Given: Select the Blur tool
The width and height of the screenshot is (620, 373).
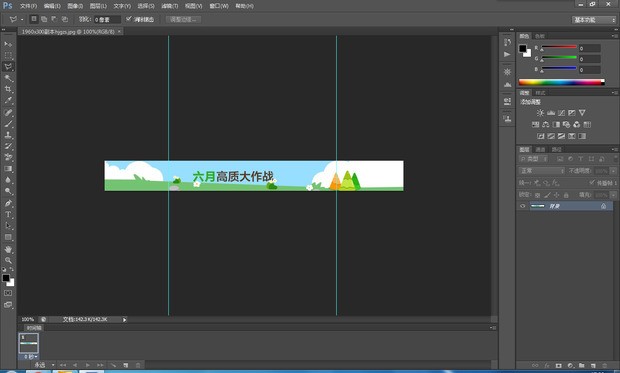Looking at the screenshot, I should [x=8, y=180].
